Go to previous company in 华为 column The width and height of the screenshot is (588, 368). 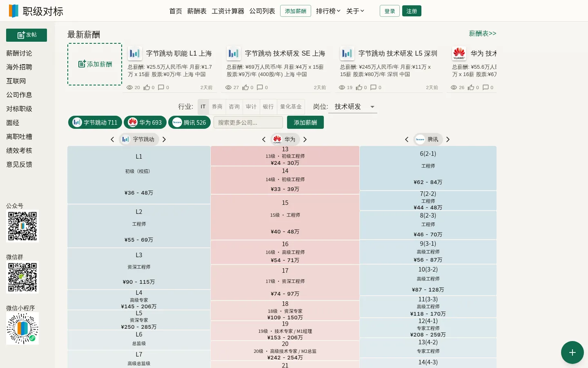[264, 139]
